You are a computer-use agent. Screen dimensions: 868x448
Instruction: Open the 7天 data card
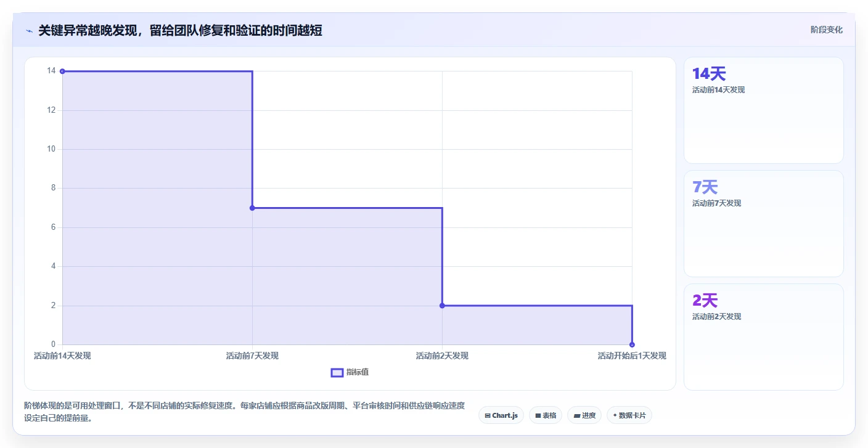763,224
